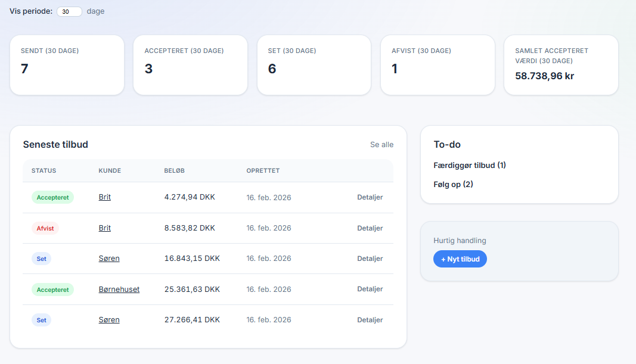Click customer Søren in the 16.843,15 DKK row

pyautogui.click(x=109, y=259)
